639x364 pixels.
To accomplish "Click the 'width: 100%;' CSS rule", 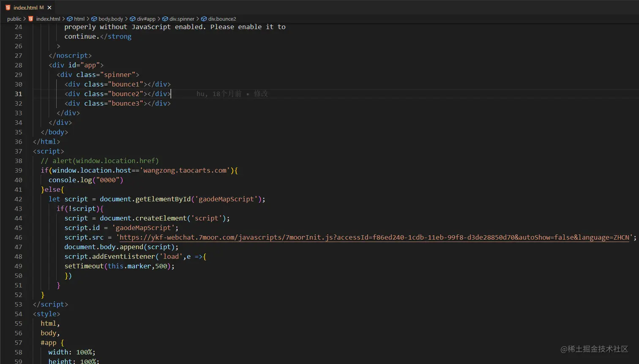I will pos(72,352).
